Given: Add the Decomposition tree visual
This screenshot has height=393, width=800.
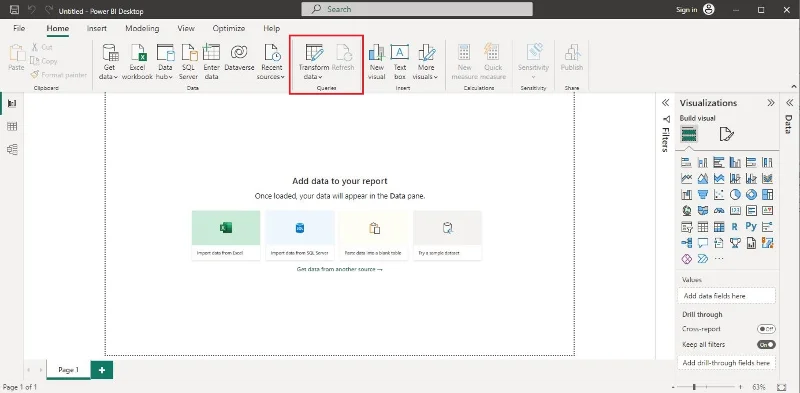Looking at the screenshot, I should [x=687, y=242].
